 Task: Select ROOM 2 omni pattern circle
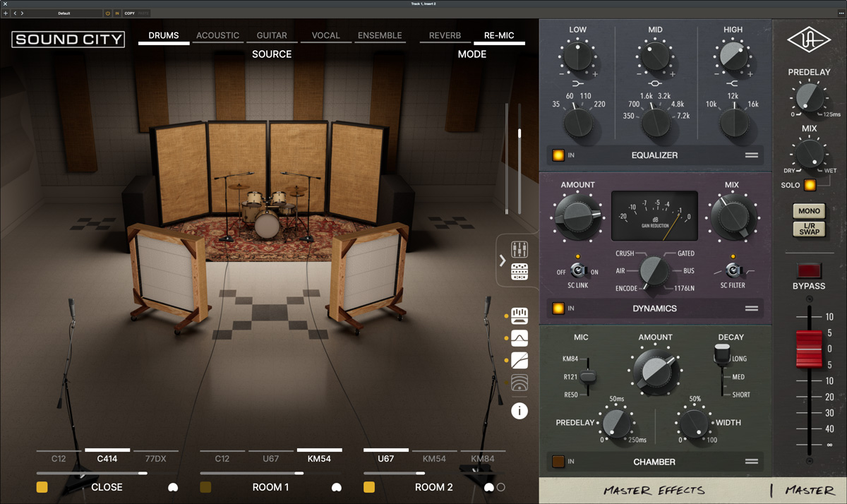pos(501,487)
